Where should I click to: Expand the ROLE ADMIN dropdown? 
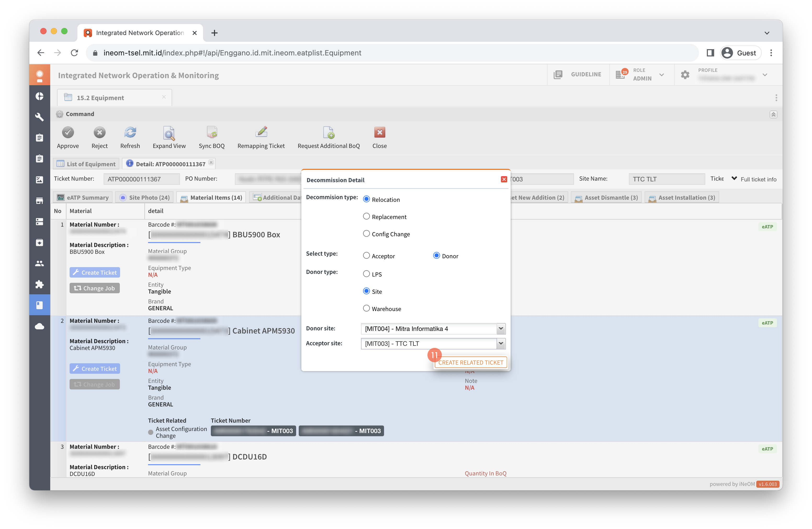click(662, 75)
